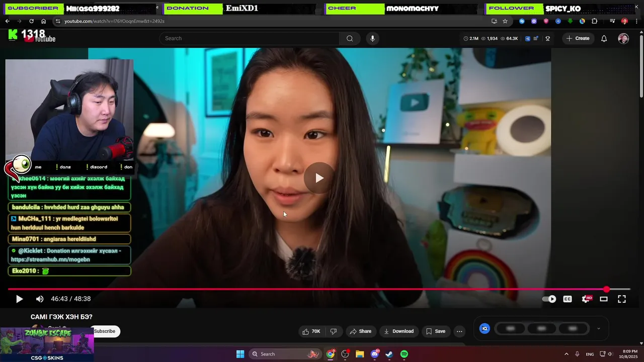Open OBS Studio from the taskbar
Screen dimensions: 644x362
345,354
